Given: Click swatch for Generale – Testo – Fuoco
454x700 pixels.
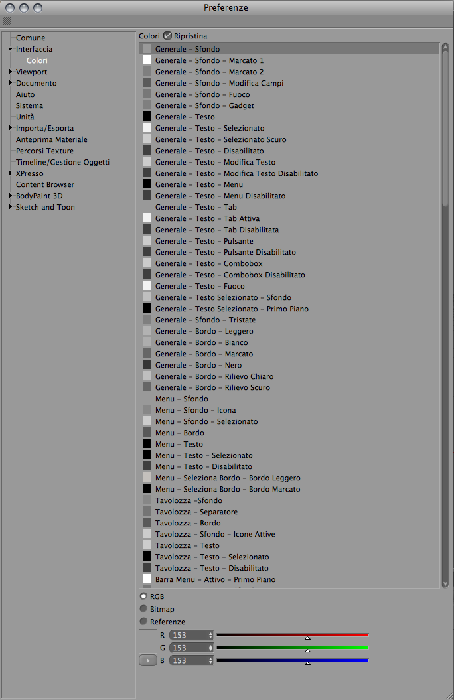Looking at the screenshot, I should (147, 286).
